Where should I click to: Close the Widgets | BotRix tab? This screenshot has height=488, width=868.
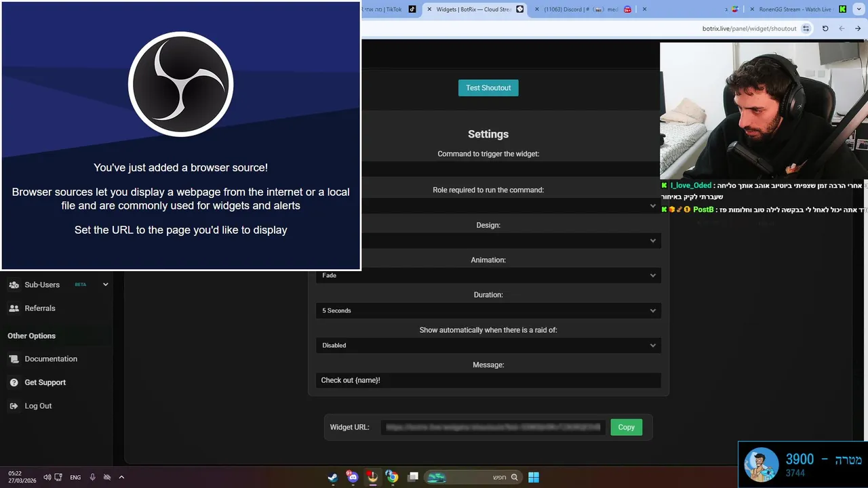pos(429,9)
